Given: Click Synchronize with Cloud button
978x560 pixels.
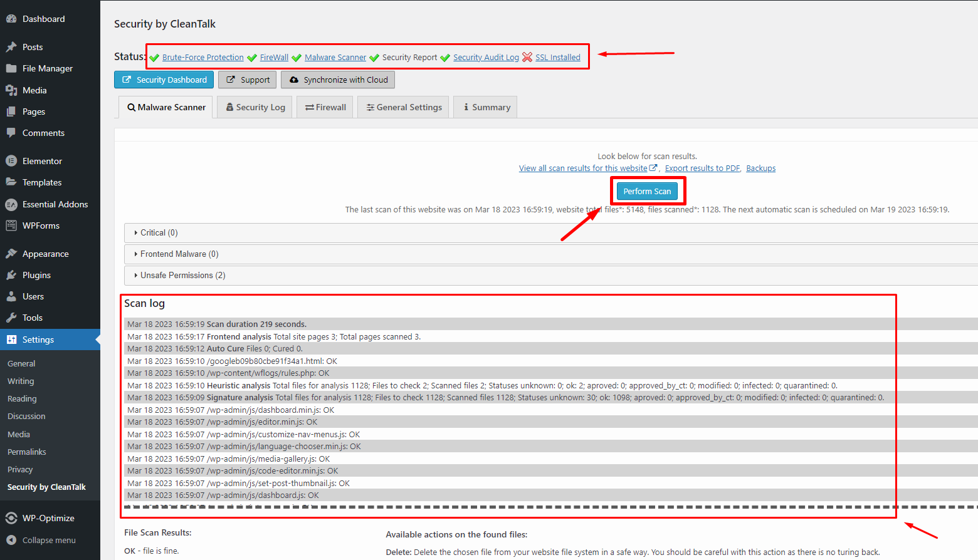Looking at the screenshot, I should pyautogui.click(x=338, y=80).
